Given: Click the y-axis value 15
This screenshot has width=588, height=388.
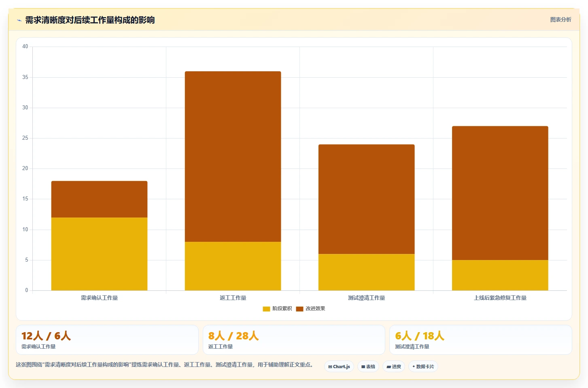Looking at the screenshot, I should click(25, 199).
